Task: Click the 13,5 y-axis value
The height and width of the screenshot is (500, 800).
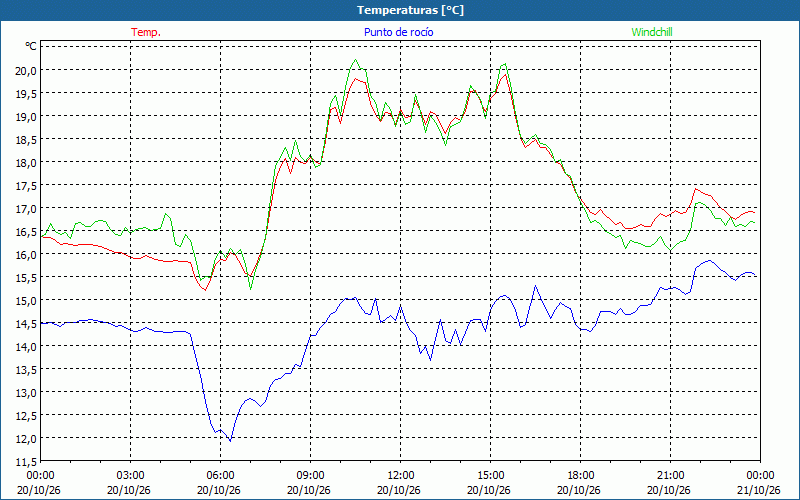Action: [x=27, y=369]
